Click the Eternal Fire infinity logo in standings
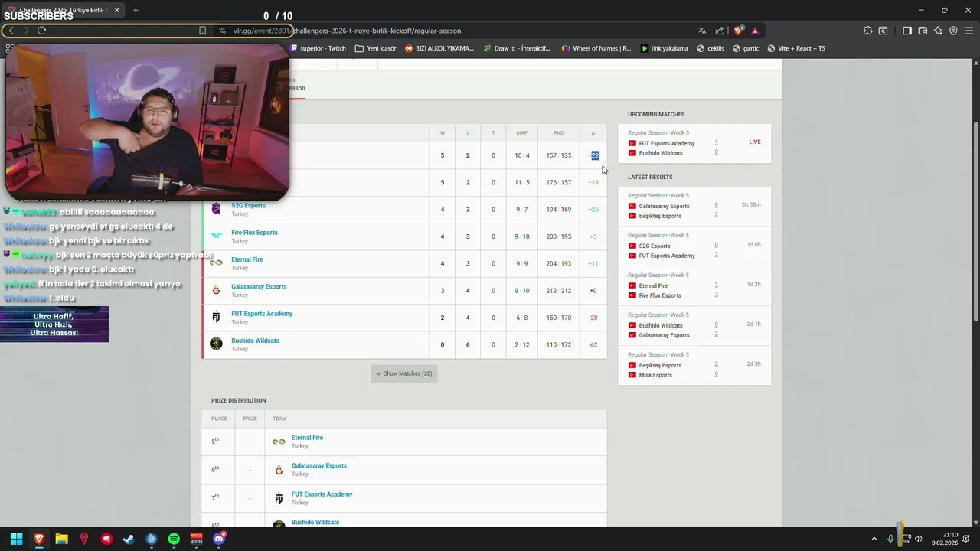This screenshot has width=980, height=551. tap(216, 262)
